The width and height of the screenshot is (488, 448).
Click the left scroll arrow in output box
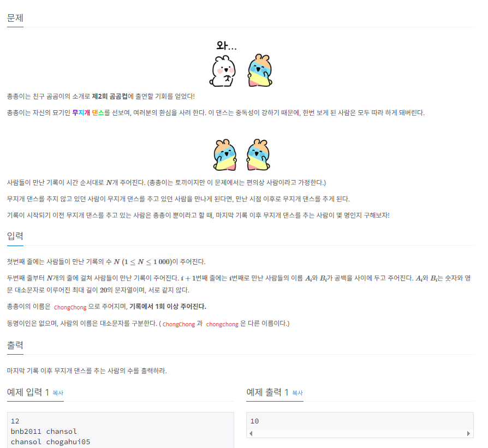(x=251, y=434)
